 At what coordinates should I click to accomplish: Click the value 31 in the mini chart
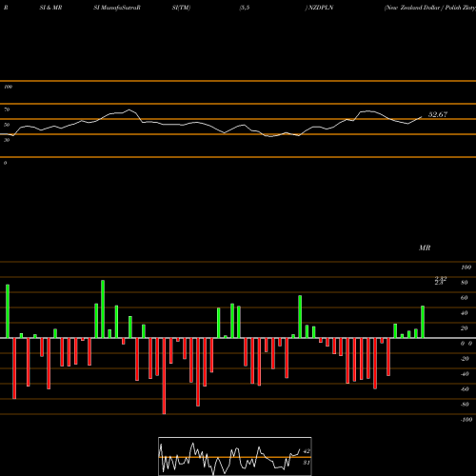pos(307,463)
